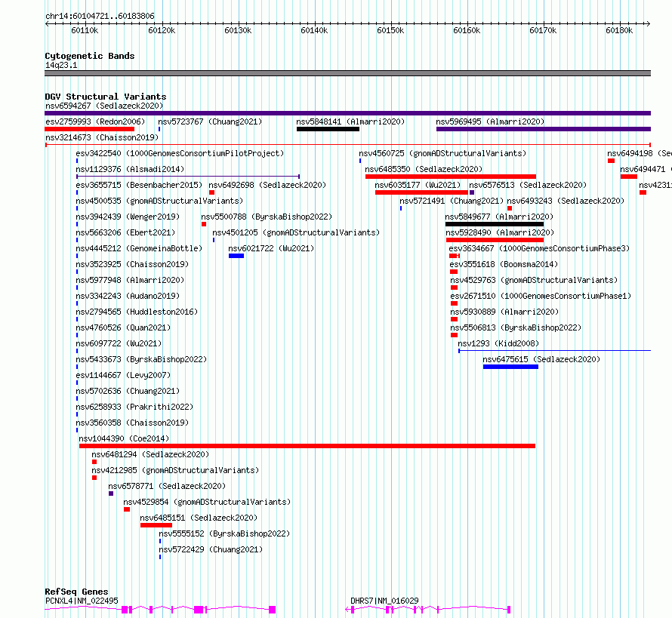Click esv3655715 (Besenbacher2015) variant label
Image resolution: width=672 pixels, height=618 pixels.
point(139,185)
